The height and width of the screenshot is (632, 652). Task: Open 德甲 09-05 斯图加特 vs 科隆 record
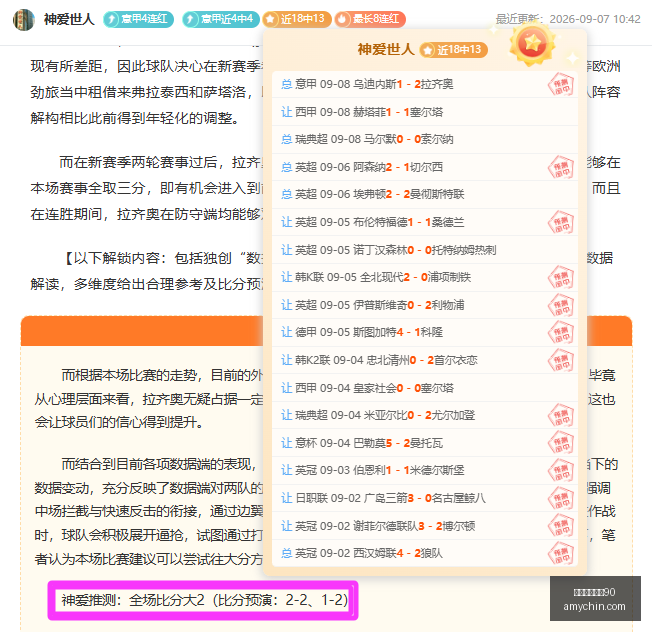[x=425, y=333]
